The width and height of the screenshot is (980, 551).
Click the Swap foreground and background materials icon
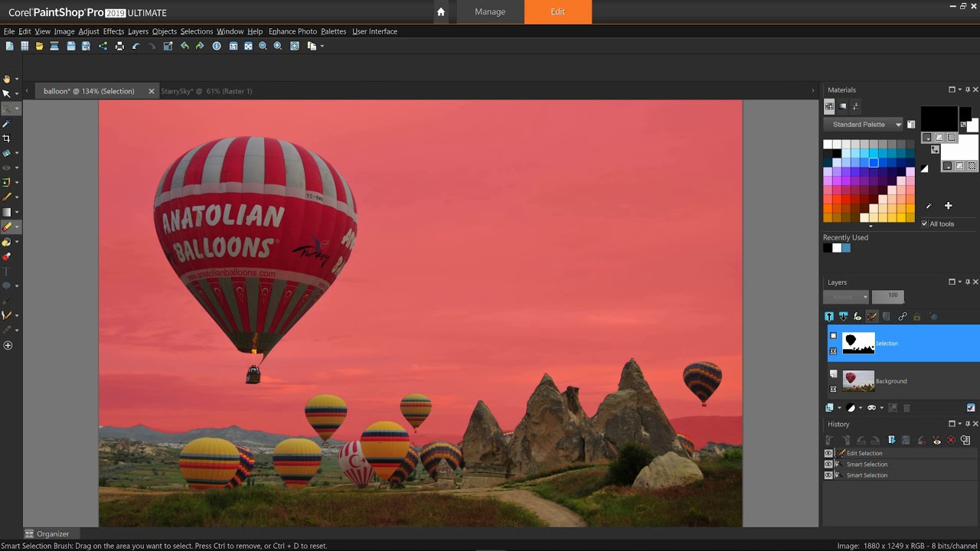[x=935, y=149]
